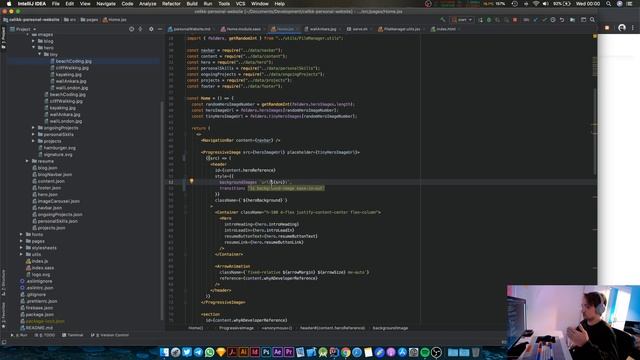Image resolution: width=640 pixels, height=360 pixels.
Task: Collapse the hero folder
Action: point(33,48)
